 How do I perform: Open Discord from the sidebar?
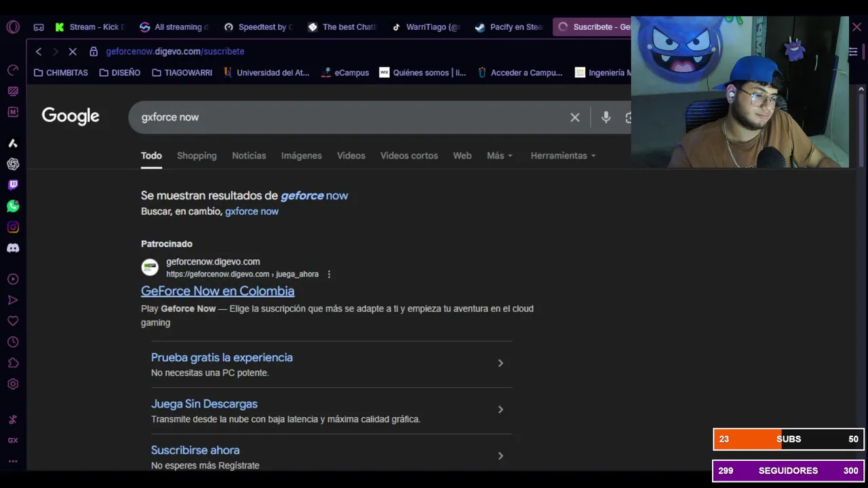coord(13,248)
